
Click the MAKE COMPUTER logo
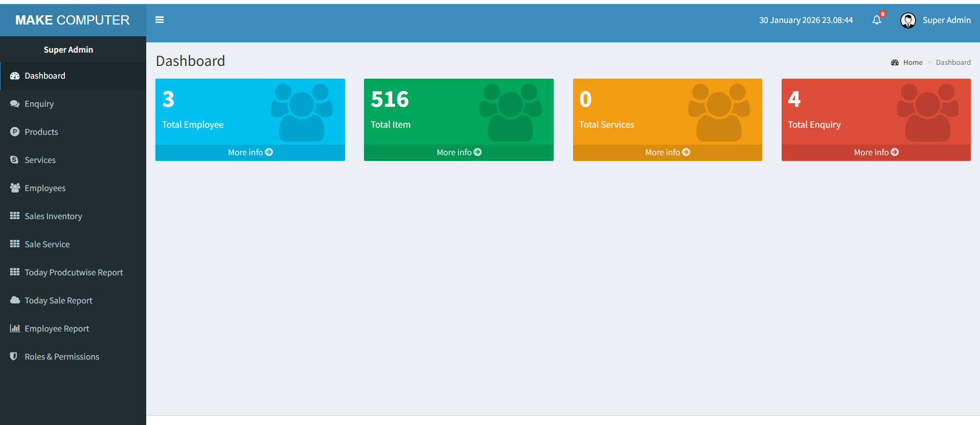[73, 20]
